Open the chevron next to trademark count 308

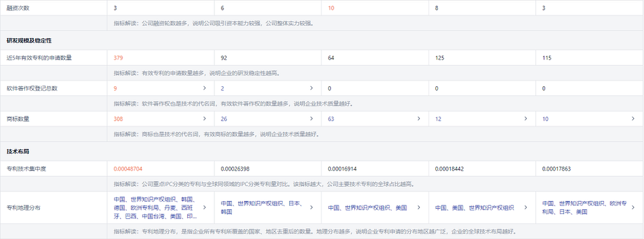tap(205, 119)
